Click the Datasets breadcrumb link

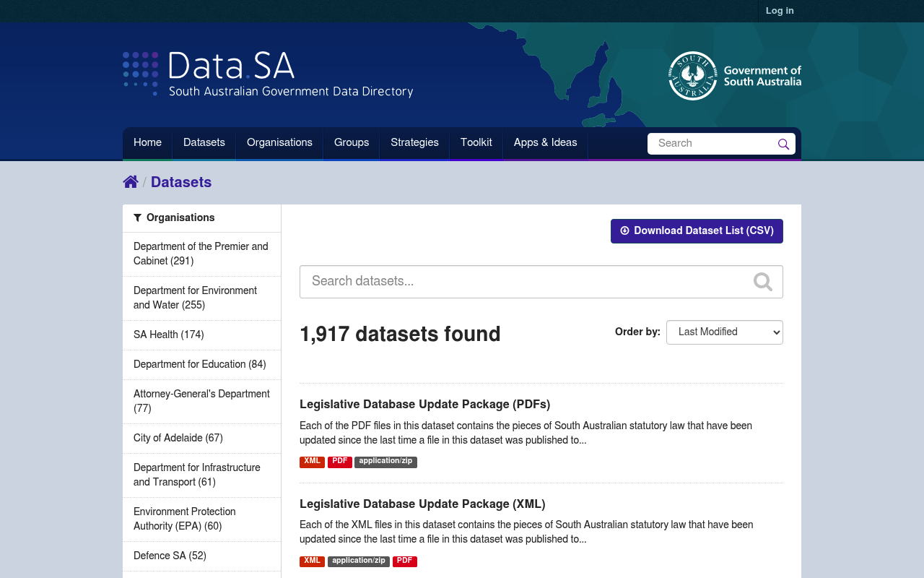[x=181, y=183]
